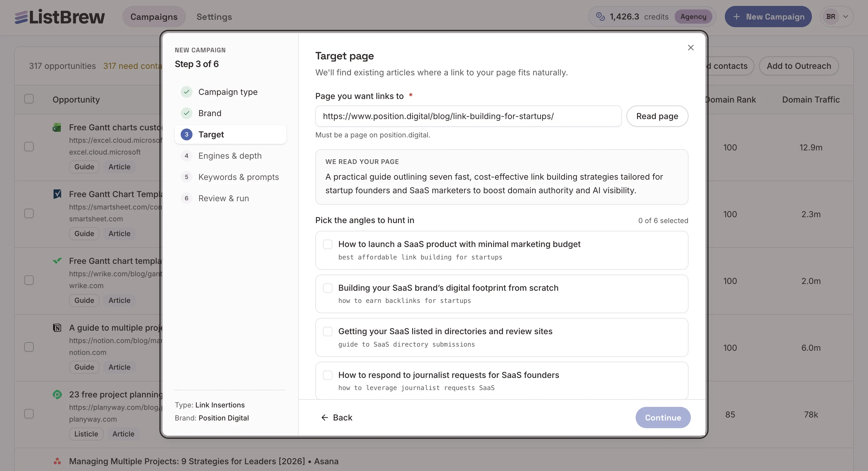Click the Domain Traffic column header

[x=811, y=100]
